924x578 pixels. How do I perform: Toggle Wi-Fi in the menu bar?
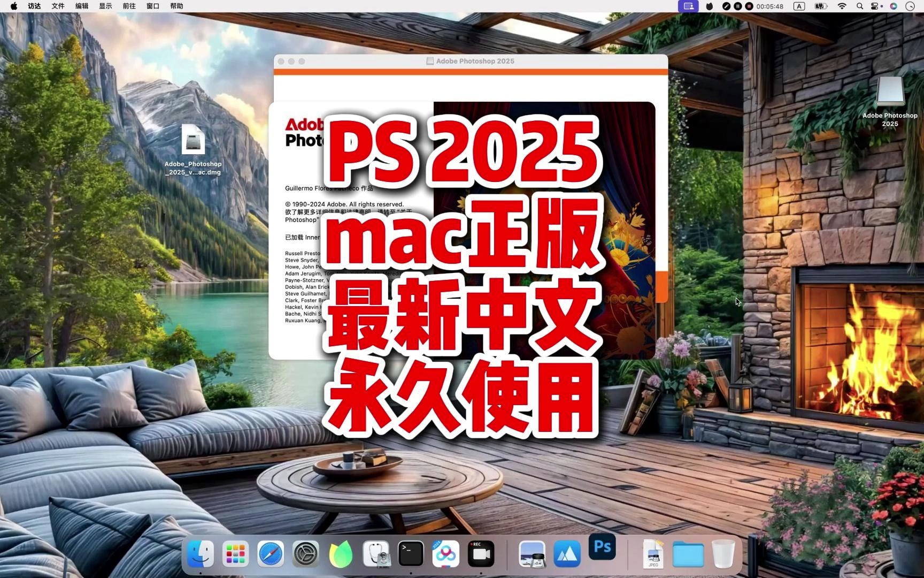[843, 6]
